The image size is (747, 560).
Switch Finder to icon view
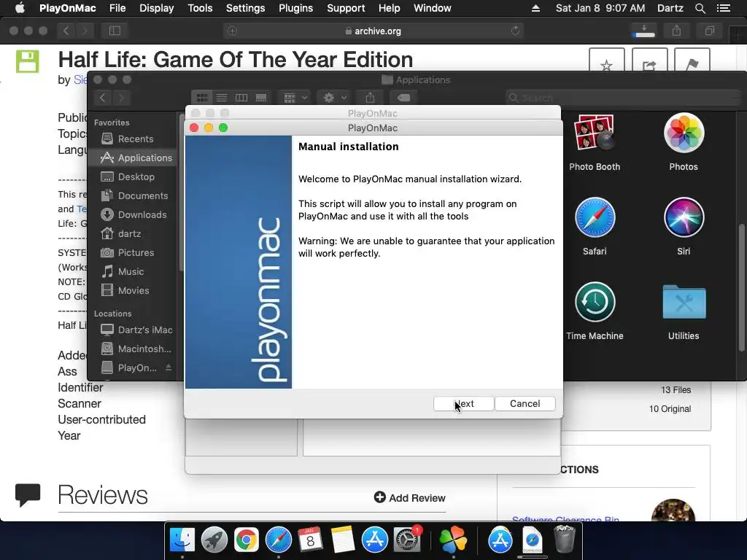coord(202,98)
